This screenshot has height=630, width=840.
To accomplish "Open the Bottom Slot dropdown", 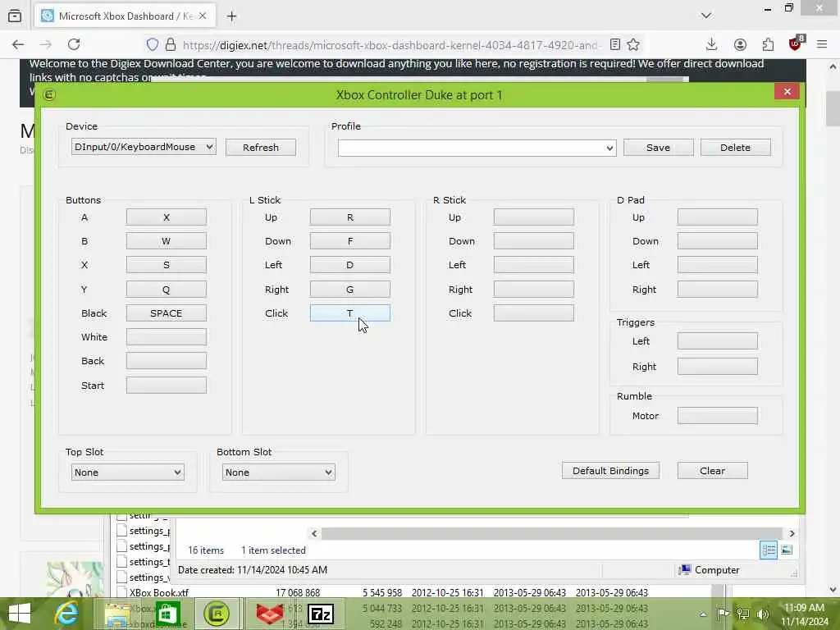I will [279, 472].
